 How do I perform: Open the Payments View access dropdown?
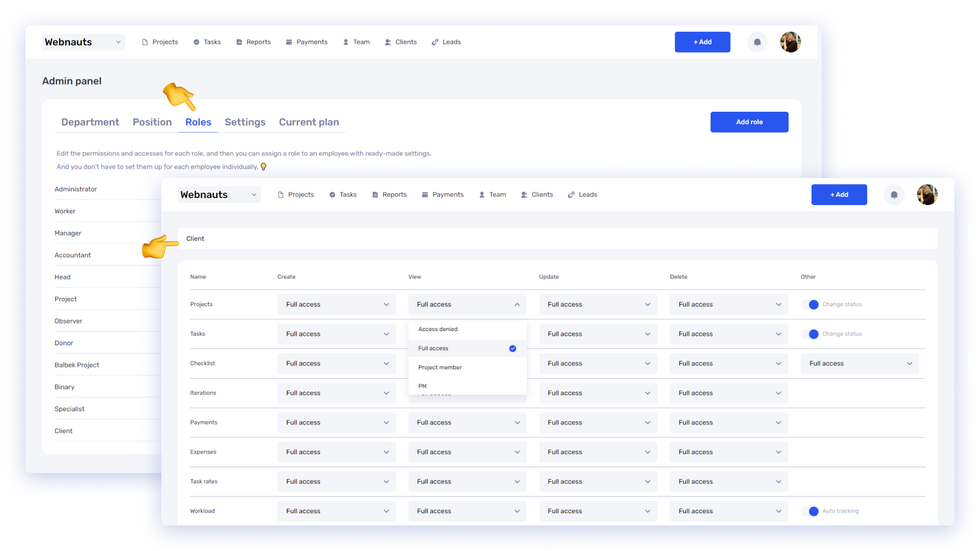467,422
